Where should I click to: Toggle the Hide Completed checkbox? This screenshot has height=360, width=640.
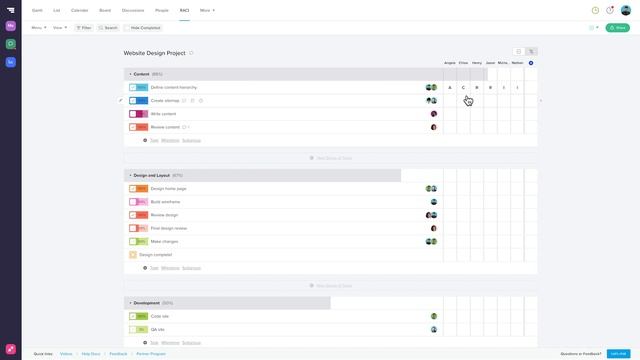click(x=127, y=28)
